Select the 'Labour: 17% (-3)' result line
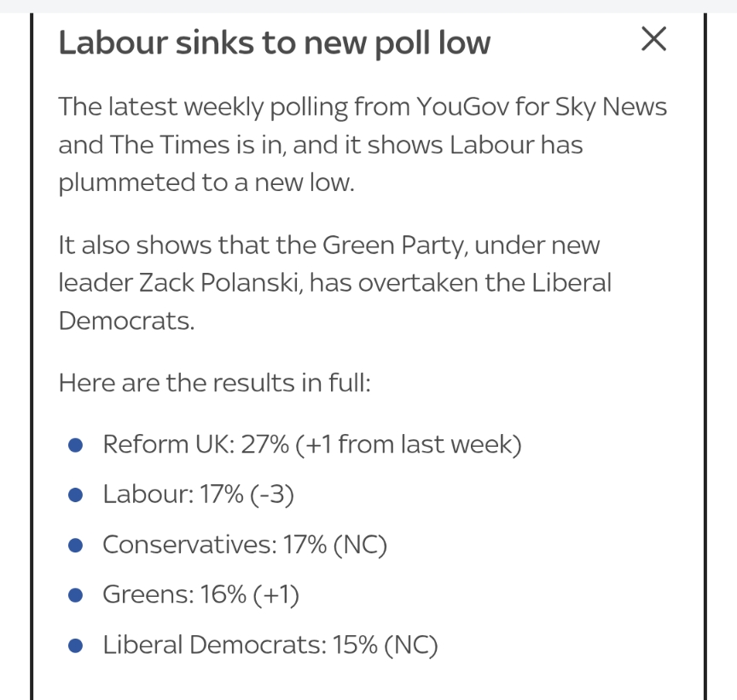 [x=198, y=495]
